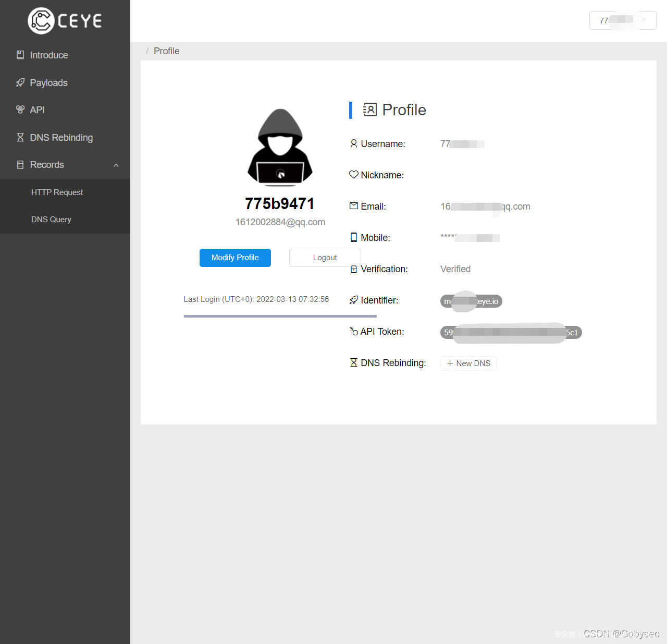Open the HTTP Request records page
Viewport: 667px width, 644px height.
click(57, 192)
